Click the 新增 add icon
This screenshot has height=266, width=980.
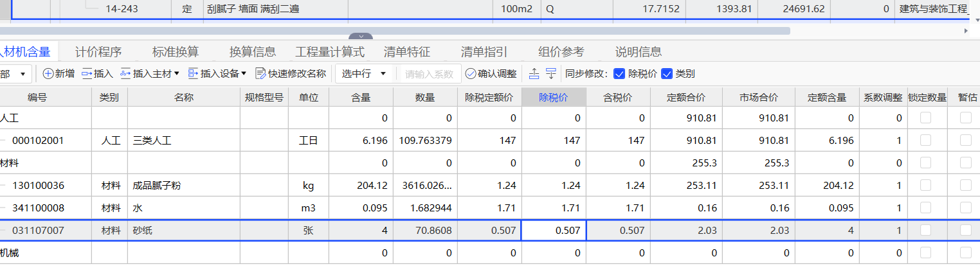(48, 74)
